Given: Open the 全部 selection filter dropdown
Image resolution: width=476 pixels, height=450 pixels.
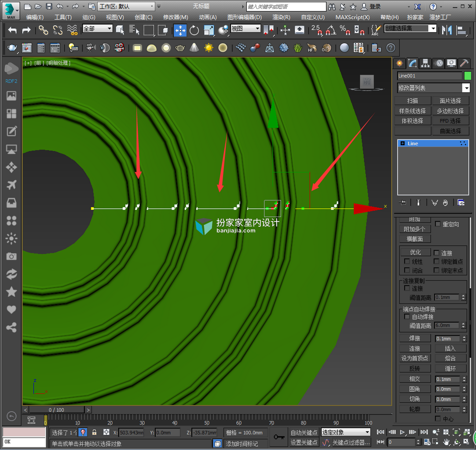Looking at the screenshot, I should pos(98,29).
